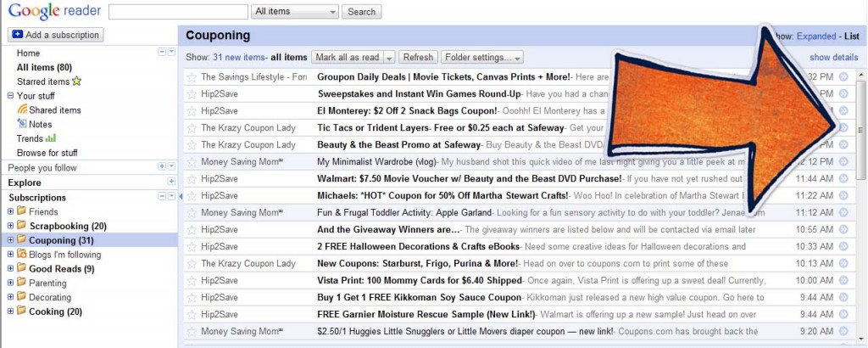Star the Groupon Daily Deals item
This screenshot has height=348, width=868.
(192, 77)
